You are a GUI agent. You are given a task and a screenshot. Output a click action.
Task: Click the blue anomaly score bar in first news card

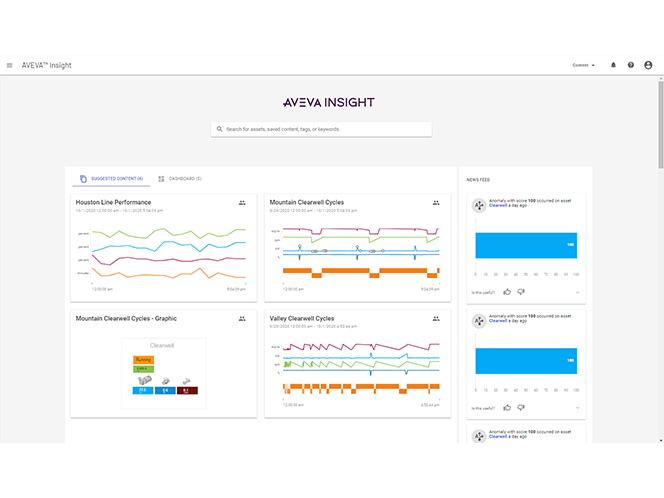[x=527, y=244]
